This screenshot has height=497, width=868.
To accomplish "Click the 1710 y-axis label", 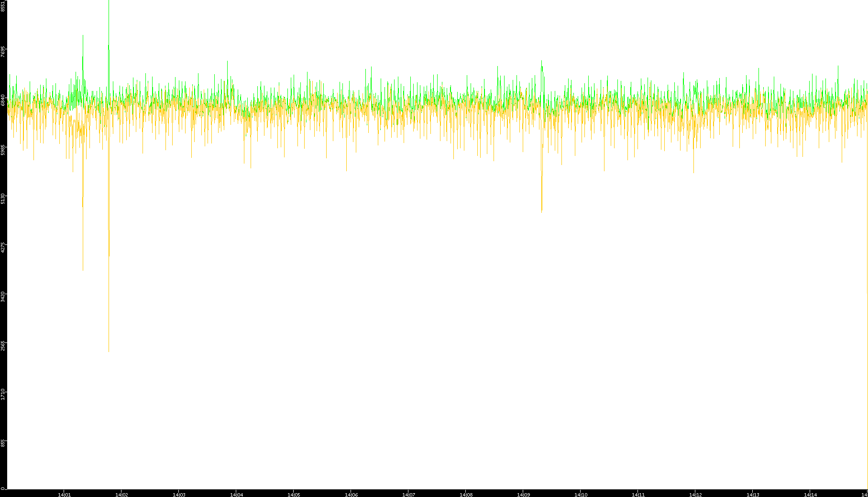I will (x=3, y=395).
